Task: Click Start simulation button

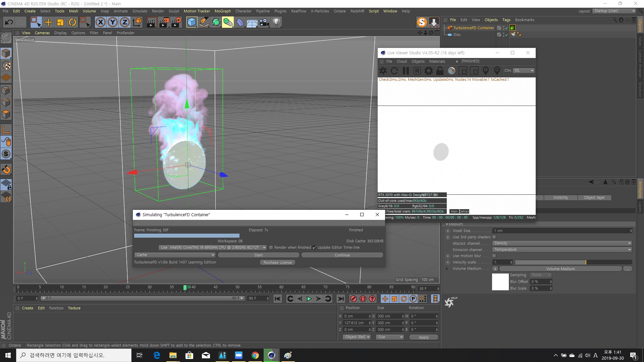Action: [258, 255]
